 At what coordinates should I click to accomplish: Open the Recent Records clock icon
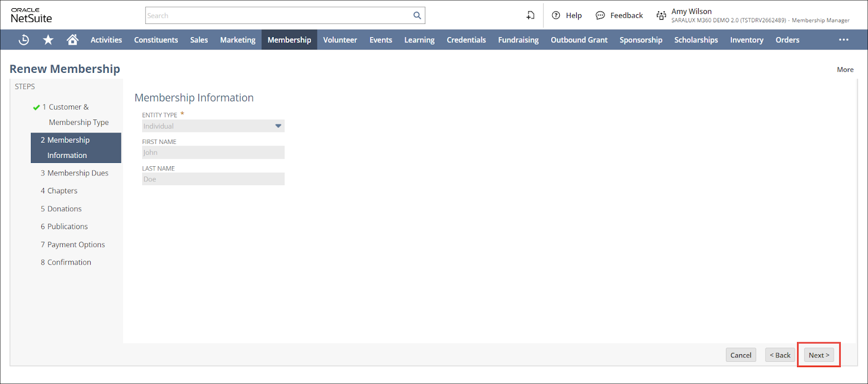24,40
